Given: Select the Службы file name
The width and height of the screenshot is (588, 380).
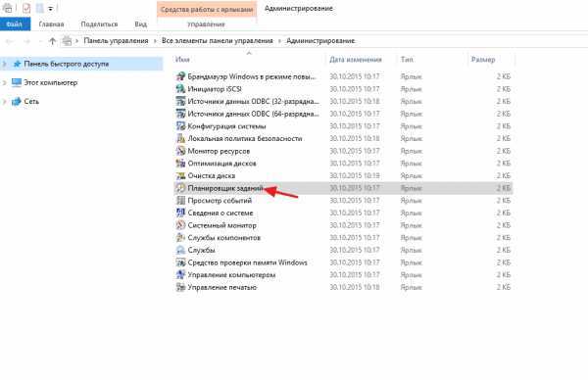Looking at the screenshot, I should coord(201,250).
